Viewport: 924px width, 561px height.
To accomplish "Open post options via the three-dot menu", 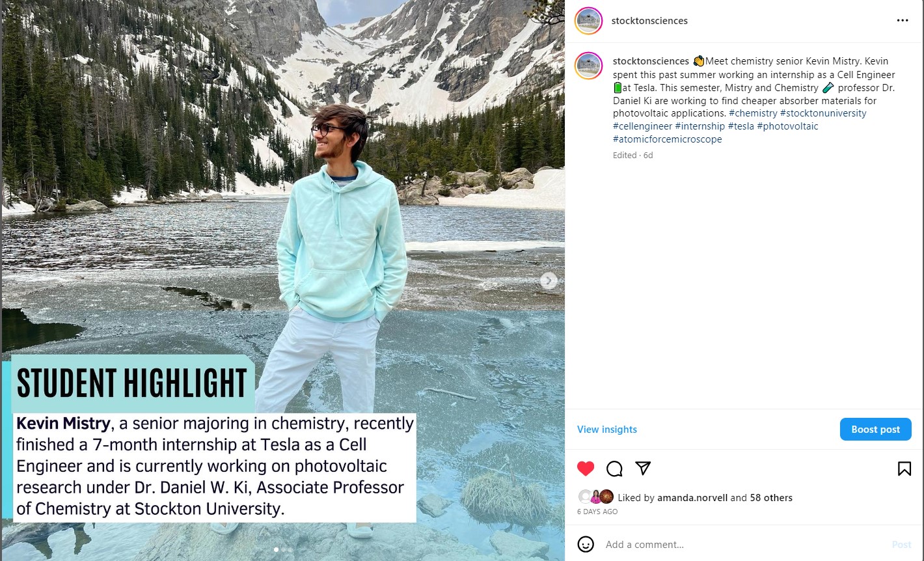I will click(x=903, y=20).
